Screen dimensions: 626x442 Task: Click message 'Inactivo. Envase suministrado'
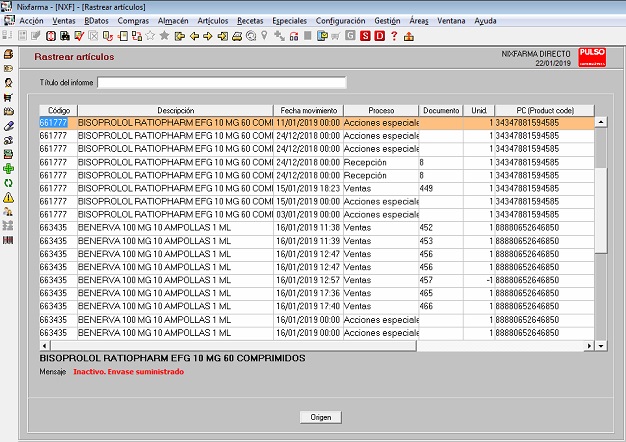click(129, 372)
